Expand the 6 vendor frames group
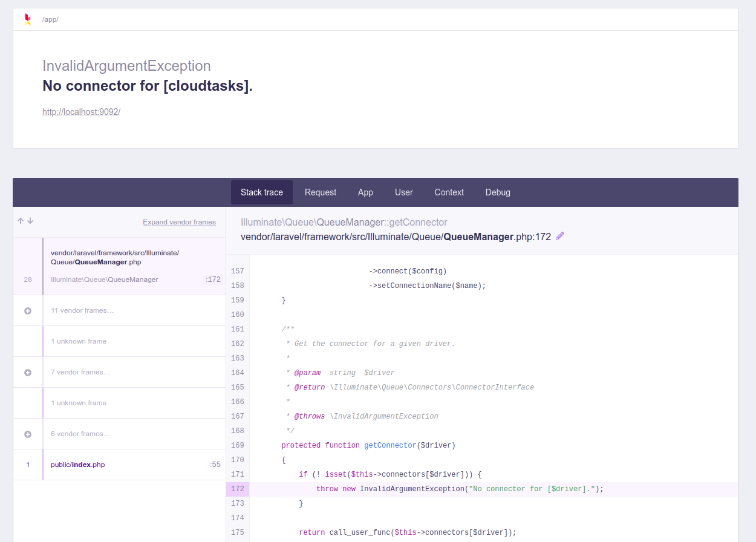The height and width of the screenshot is (542, 756). [x=27, y=433]
